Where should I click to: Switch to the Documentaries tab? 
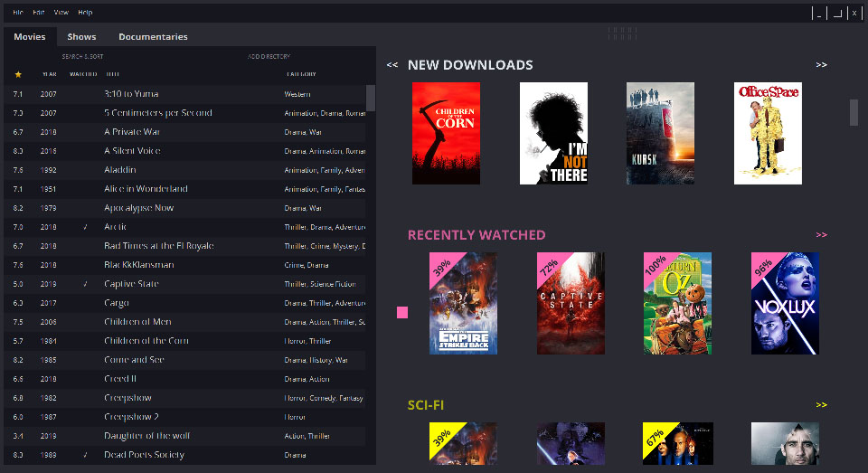(x=153, y=36)
